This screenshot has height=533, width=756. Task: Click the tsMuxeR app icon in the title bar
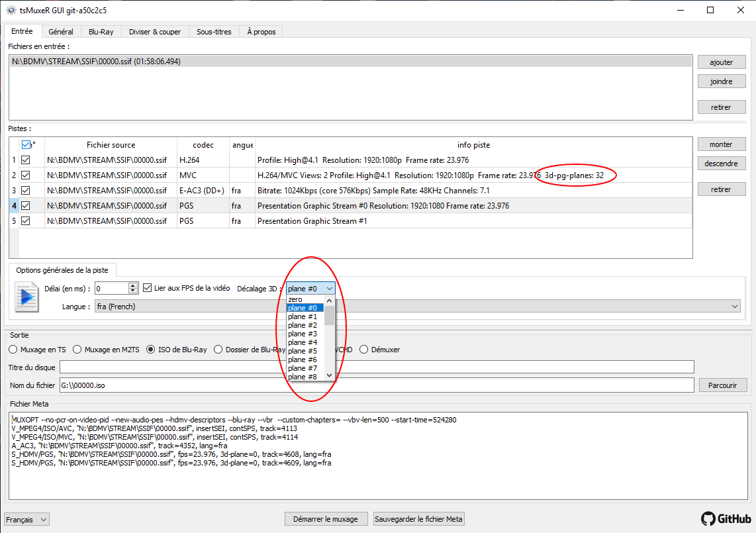11,10
